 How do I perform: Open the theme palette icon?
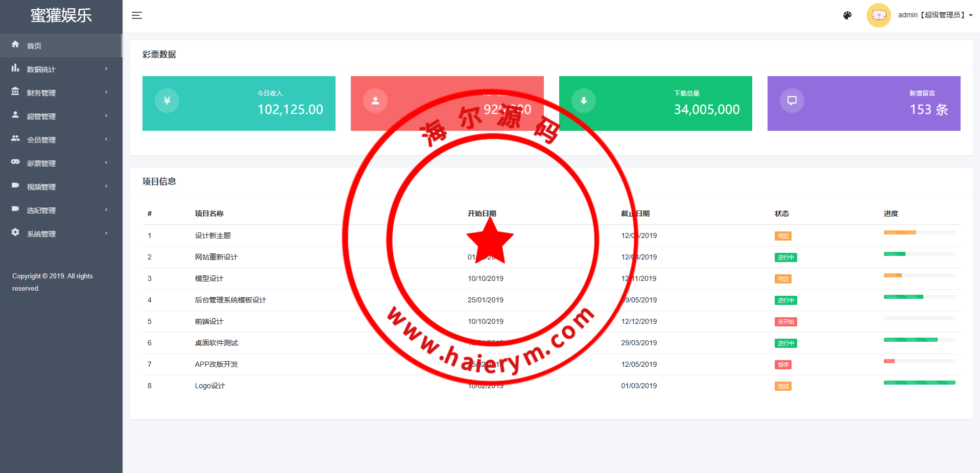pyautogui.click(x=847, y=15)
